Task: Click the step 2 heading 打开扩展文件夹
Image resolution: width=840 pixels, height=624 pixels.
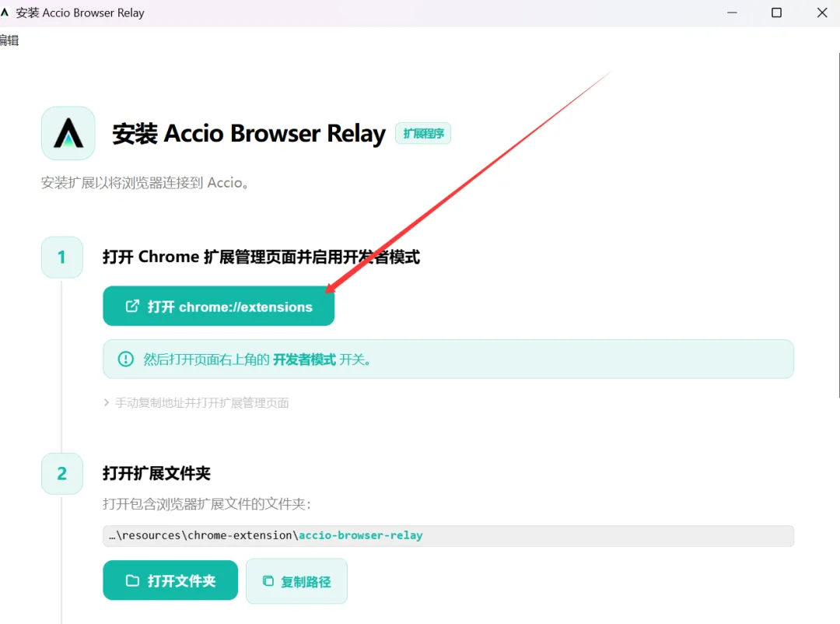Action: coord(156,473)
